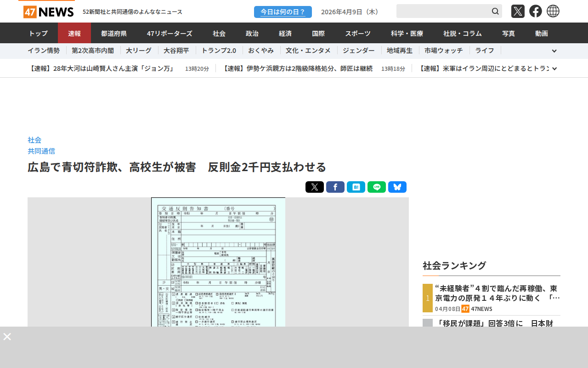Share article on Facebook button

(x=335, y=187)
